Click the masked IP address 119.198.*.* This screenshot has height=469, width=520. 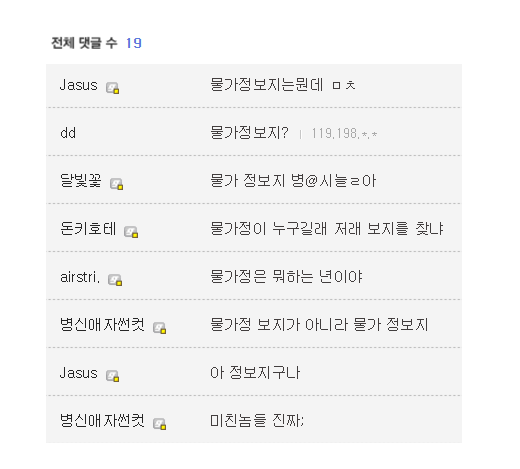[344, 134]
